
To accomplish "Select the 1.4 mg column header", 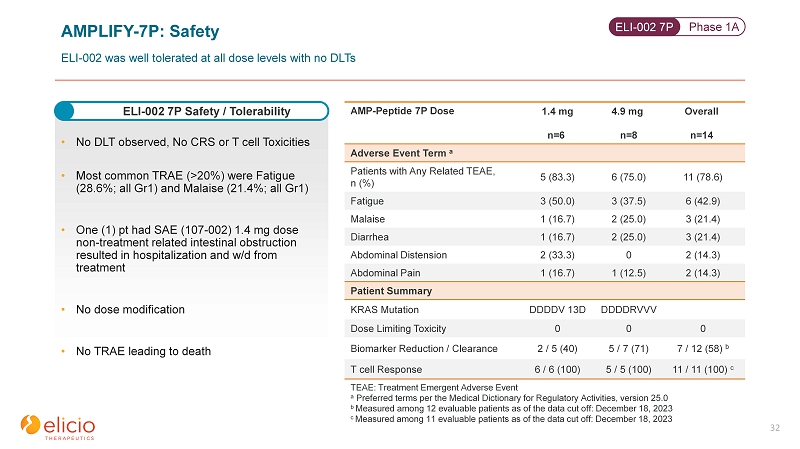I will 557,111.
